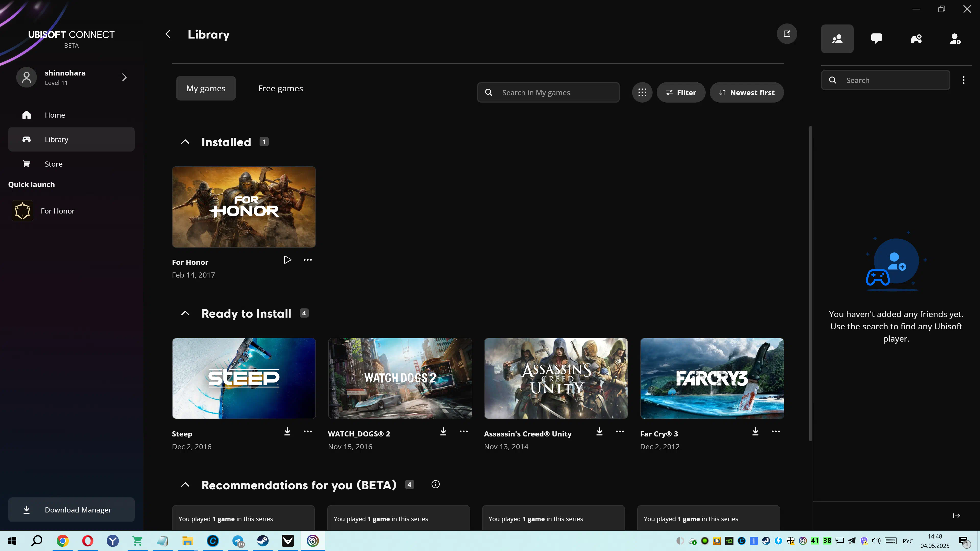Screen dimensions: 980x551
Task: Open Steep more options menu
Action: coord(308,431)
